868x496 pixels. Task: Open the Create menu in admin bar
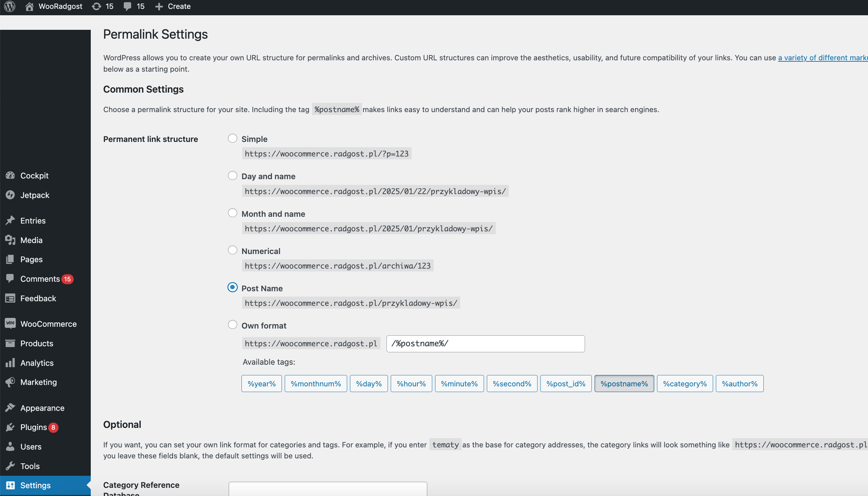tap(173, 6)
